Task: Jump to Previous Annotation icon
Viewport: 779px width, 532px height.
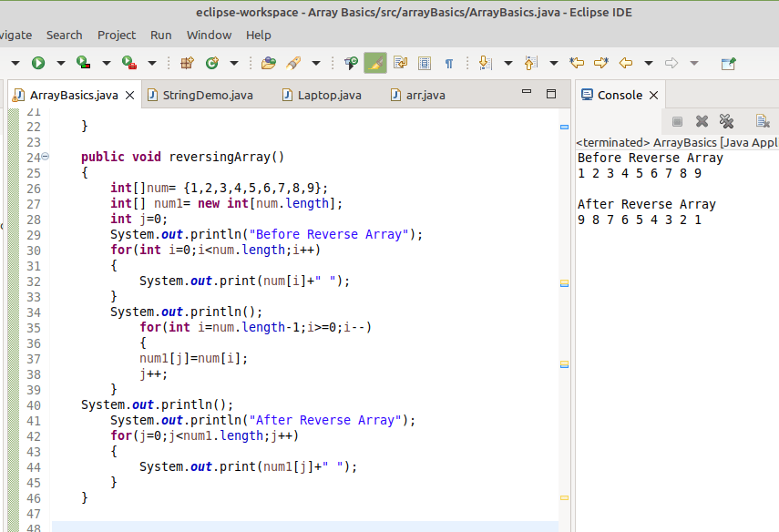Action: coord(531,63)
